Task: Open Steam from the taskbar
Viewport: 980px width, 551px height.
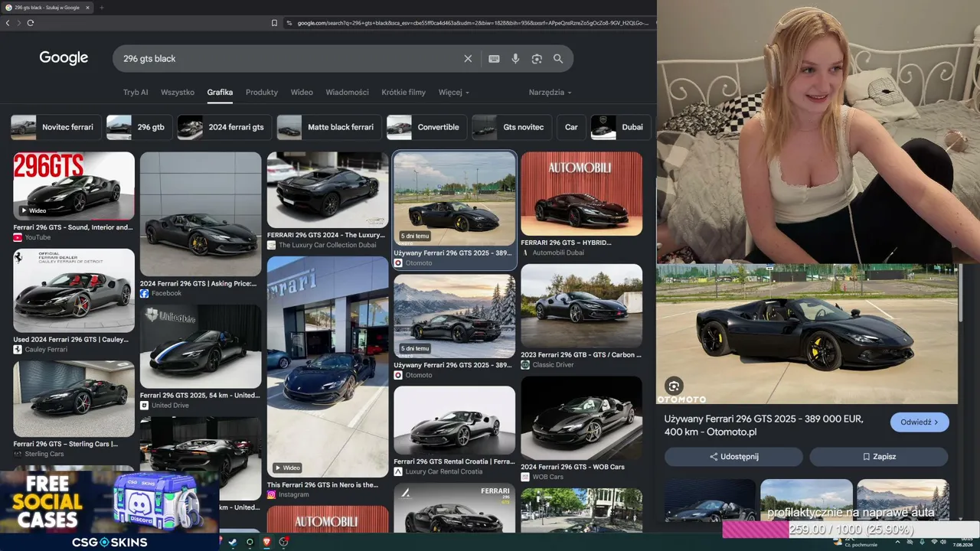Action: (233, 542)
